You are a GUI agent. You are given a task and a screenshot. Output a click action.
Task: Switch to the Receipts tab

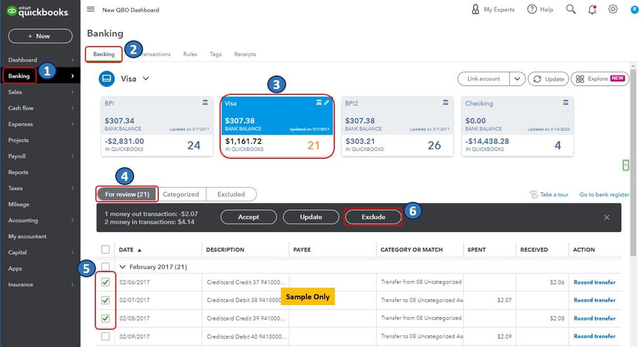pos(245,54)
